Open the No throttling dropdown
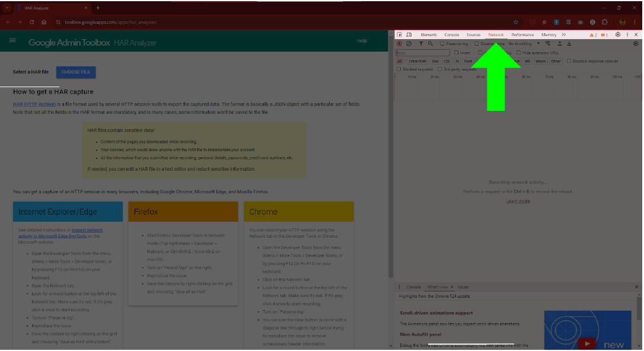The width and height of the screenshot is (644, 351). tap(524, 44)
